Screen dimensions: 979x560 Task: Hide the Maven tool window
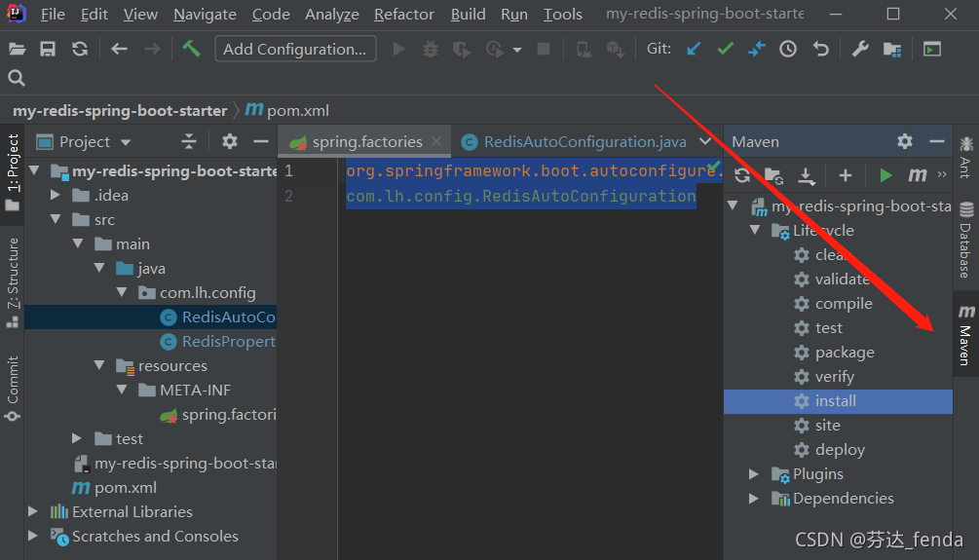(936, 142)
